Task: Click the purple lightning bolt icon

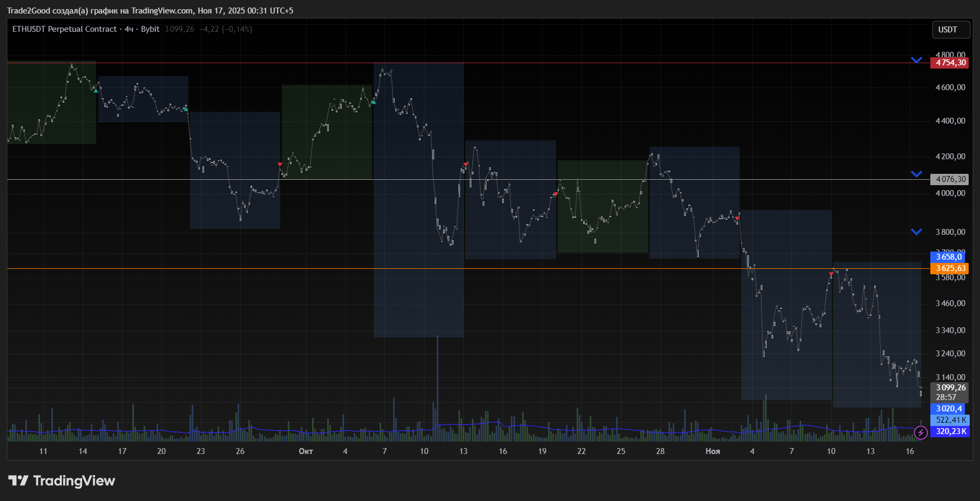Action: point(921,432)
